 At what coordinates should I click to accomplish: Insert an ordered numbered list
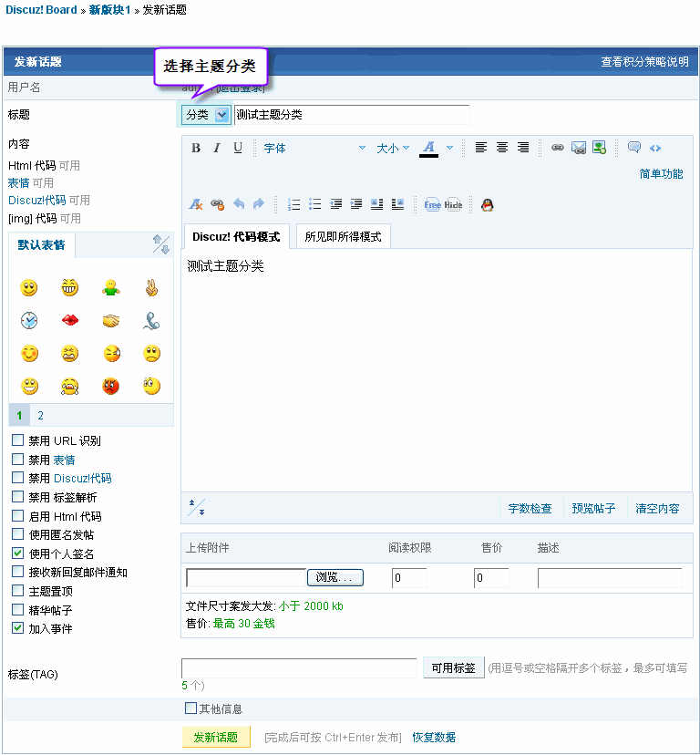(294, 204)
